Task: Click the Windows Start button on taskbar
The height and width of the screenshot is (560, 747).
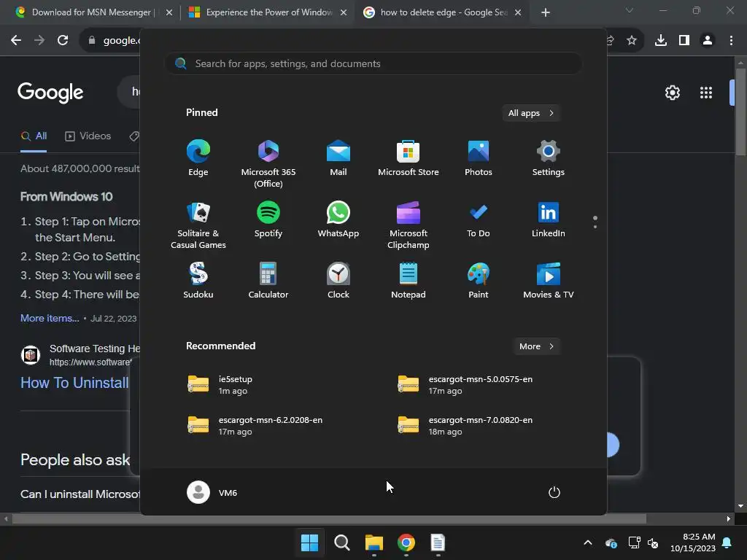Action: [309, 542]
